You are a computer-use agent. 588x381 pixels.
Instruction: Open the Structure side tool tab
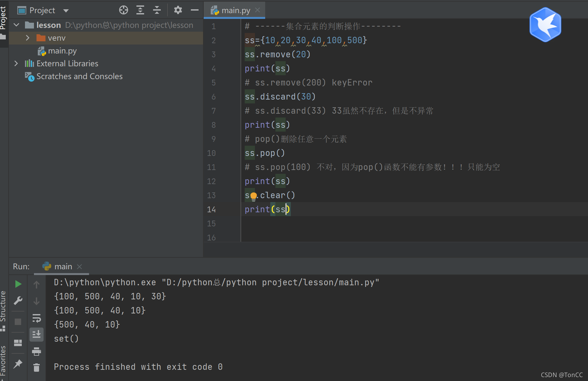3,311
